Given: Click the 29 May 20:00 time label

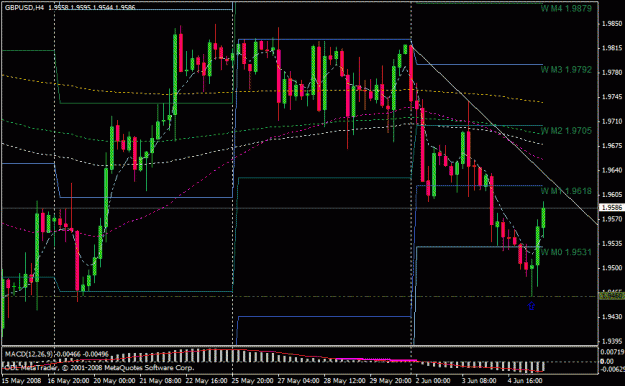Looking at the screenshot, I should click(x=391, y=380).
